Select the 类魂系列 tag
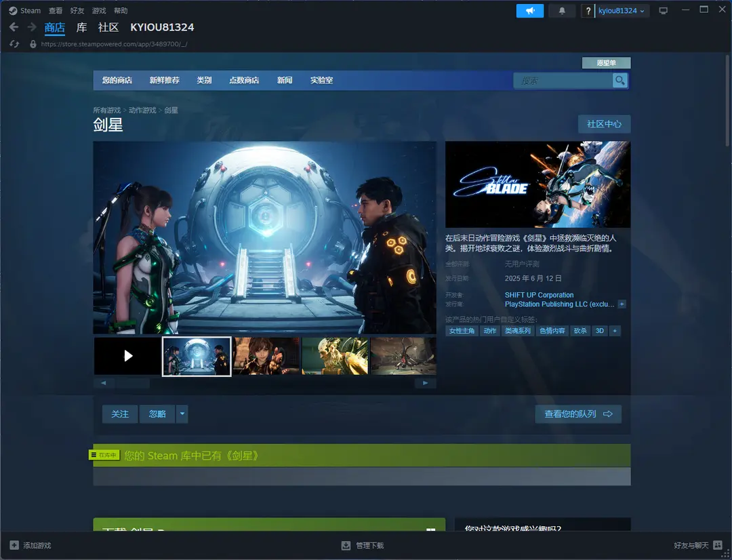The image size is (732, 560). pyautogui.click(x=518, y=331)
